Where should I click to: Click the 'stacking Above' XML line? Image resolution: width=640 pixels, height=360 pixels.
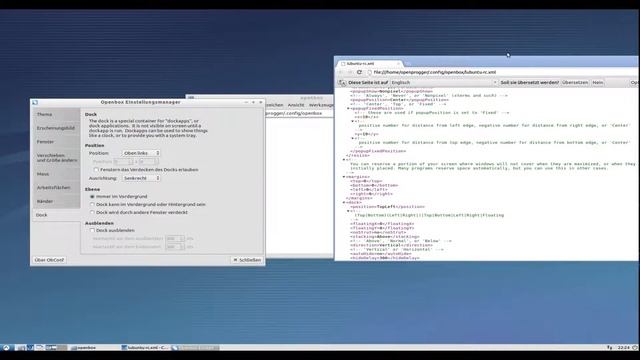(384, 237)
